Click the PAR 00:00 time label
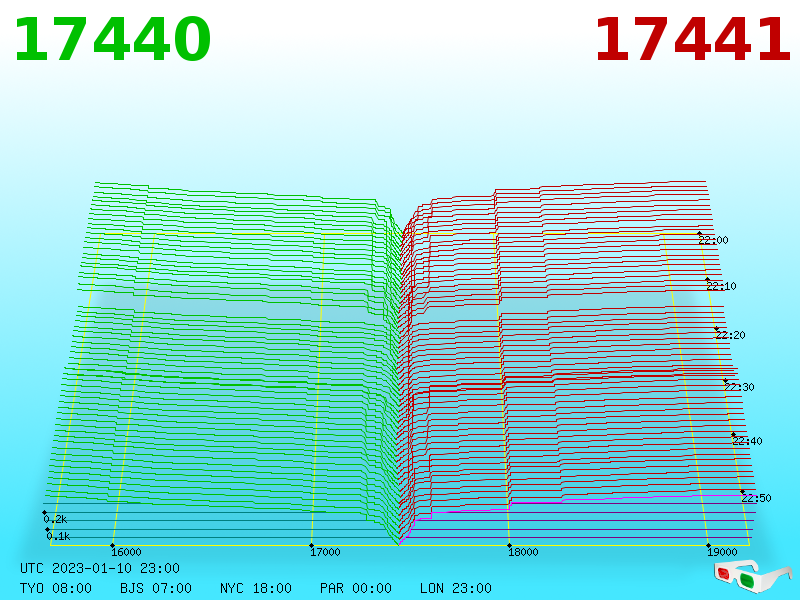Image resolution: width=800 pixels, height=600 pixels. tap(356, 588)
